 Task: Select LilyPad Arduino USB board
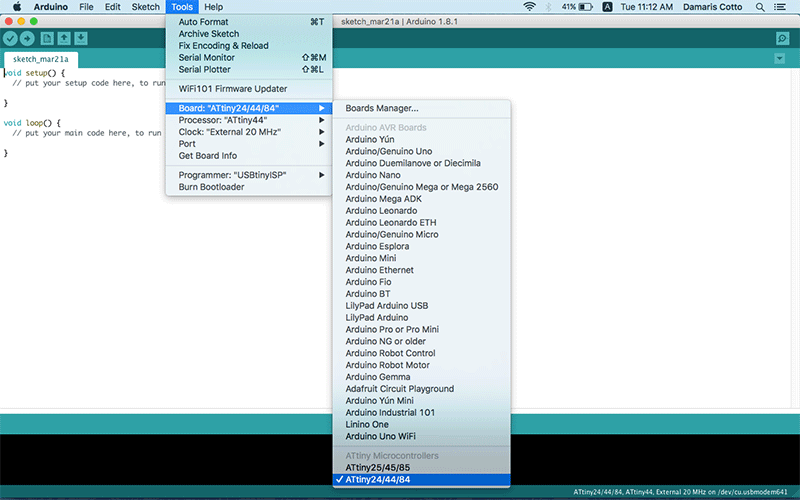[421, 306]
